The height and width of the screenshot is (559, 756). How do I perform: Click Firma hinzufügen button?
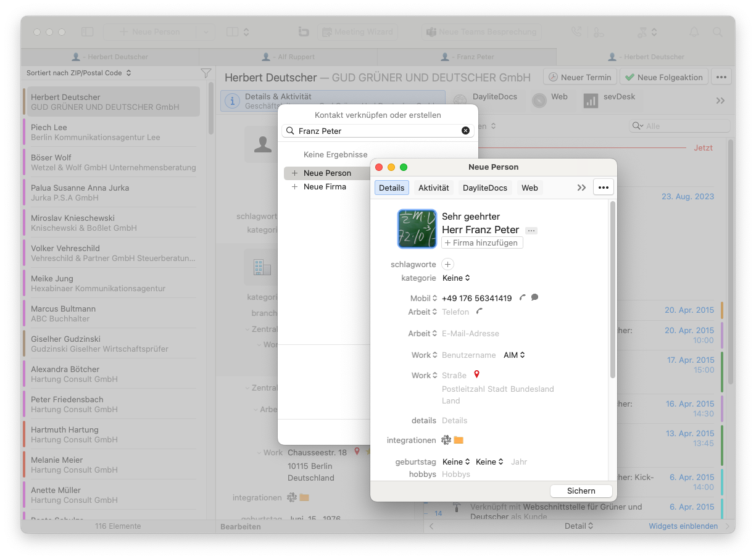pos(482,243)
